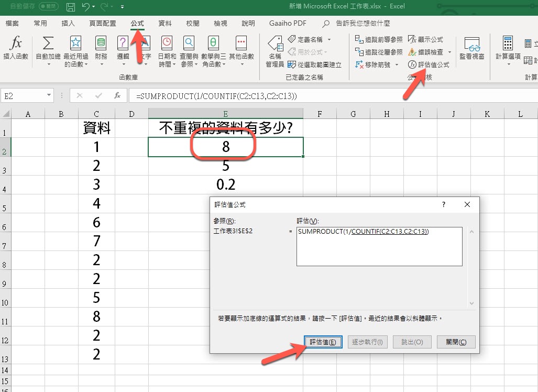Toggle 顯示公式 show formulas
Viewport: 538px width, 392px height.
[426, 39]
